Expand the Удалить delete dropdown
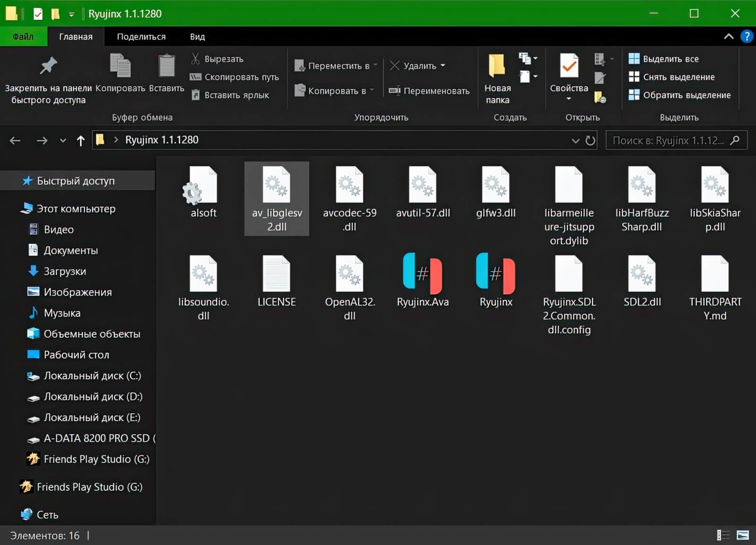This screenshot has width=756, height=545. point(443,66)
